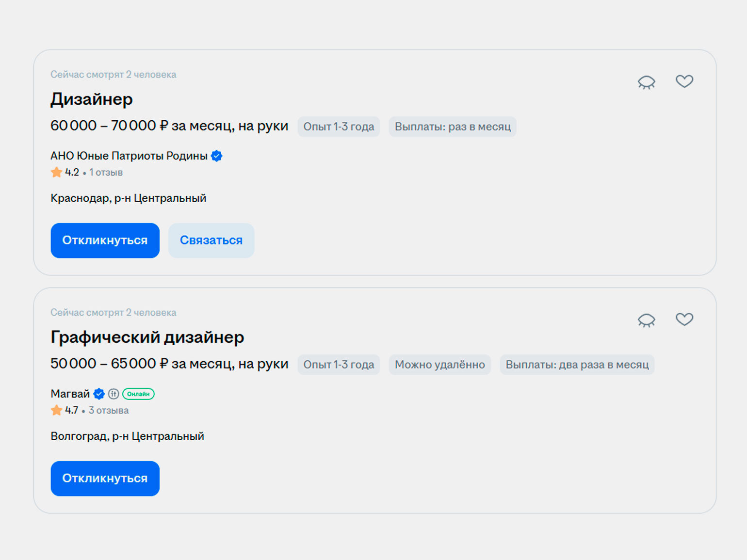The height and width of the screenshot is (560, 747).
Task: Click verified checkmark beside Магвай
Action: [x=99, y=394]
